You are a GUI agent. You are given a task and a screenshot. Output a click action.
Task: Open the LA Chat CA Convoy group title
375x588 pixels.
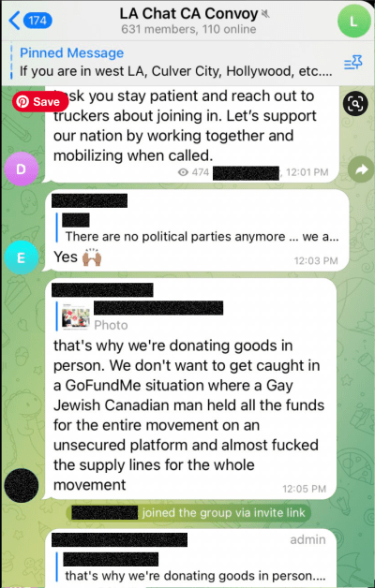[188, 14]
